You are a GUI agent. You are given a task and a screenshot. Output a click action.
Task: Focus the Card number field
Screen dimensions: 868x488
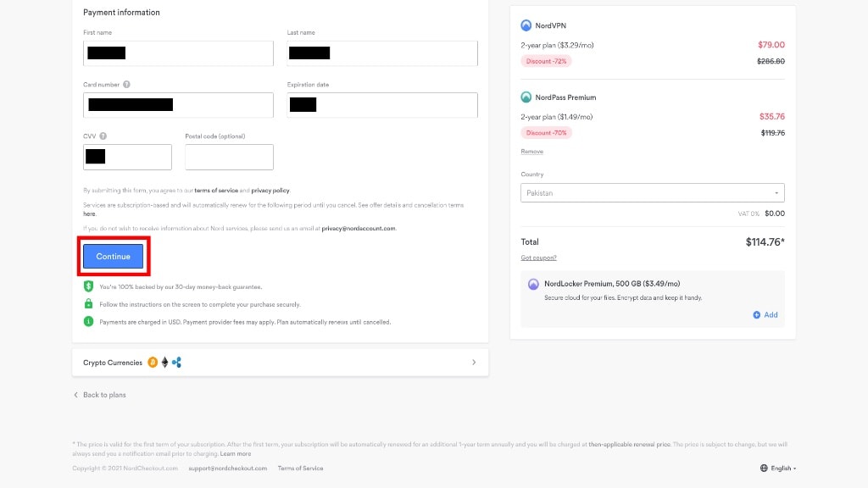tap(178, 105)
